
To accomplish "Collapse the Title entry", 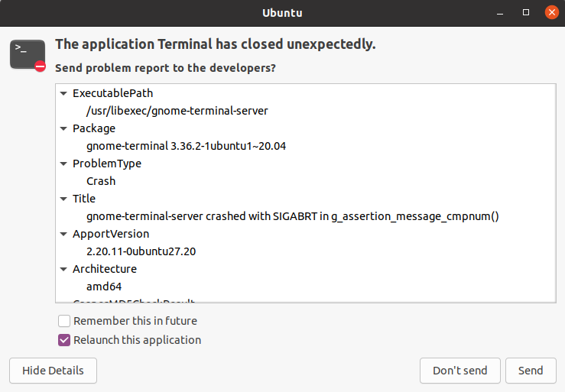I will click(x=64, y=199).
